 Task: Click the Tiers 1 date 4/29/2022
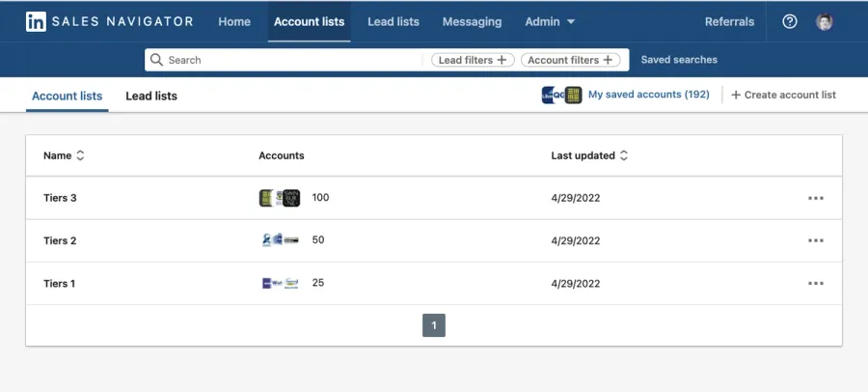coord(576,283)
